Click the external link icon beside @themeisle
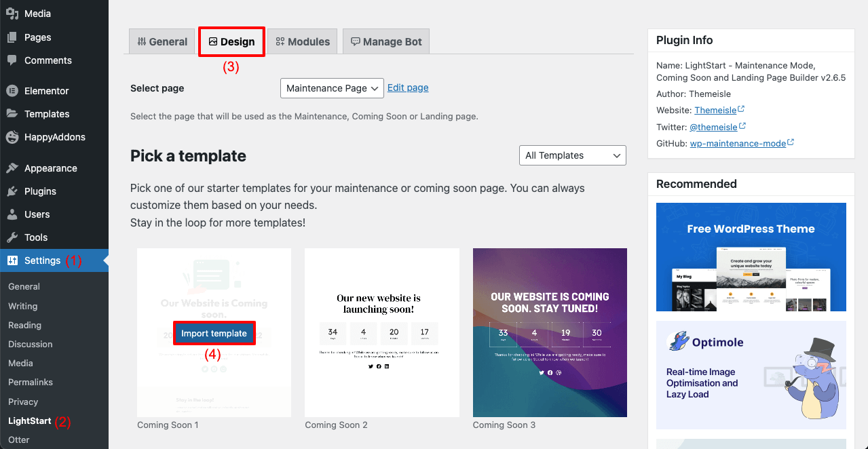Image resolution: width=868 pixels, height=449 pixels. 742,126
